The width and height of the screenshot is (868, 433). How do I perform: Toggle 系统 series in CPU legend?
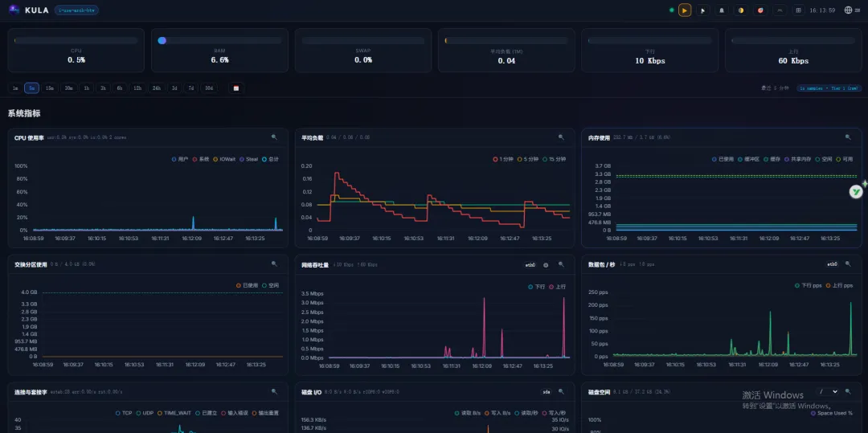200,159
